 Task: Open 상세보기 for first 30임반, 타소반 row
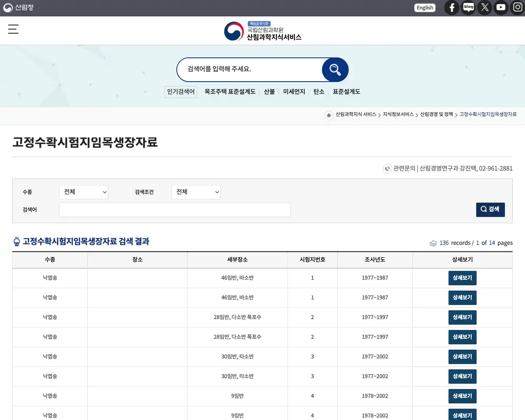point(462,357)
